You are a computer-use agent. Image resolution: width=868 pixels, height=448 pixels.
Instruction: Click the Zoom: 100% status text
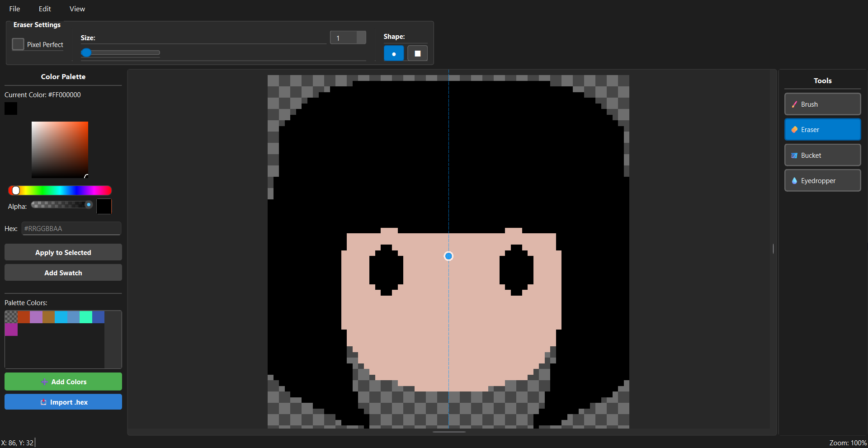click(848, 443)
